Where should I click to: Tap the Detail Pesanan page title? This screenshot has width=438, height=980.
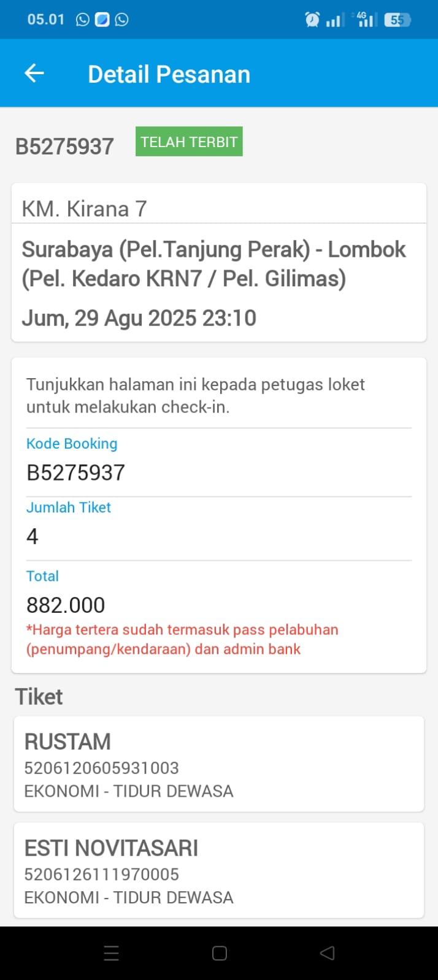(169, 74)
